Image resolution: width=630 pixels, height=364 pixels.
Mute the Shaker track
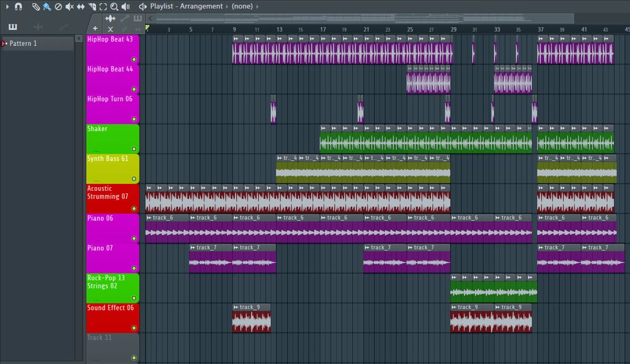(134, 149)
